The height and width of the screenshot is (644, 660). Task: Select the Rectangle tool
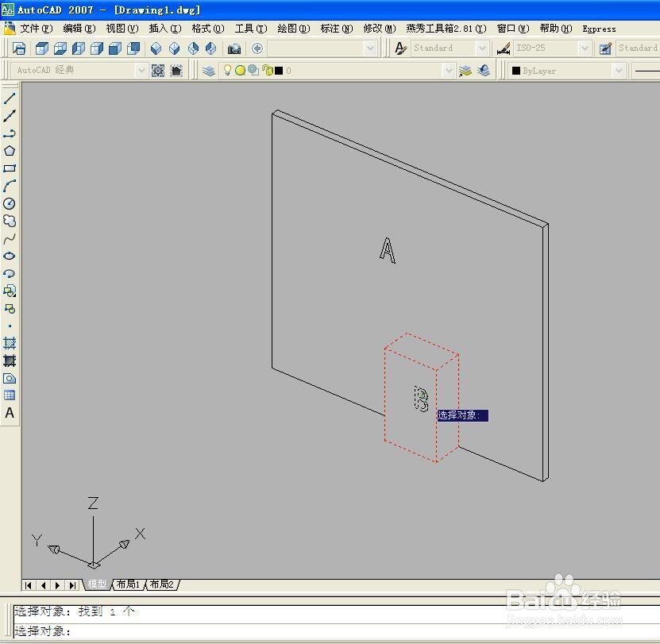10,168
